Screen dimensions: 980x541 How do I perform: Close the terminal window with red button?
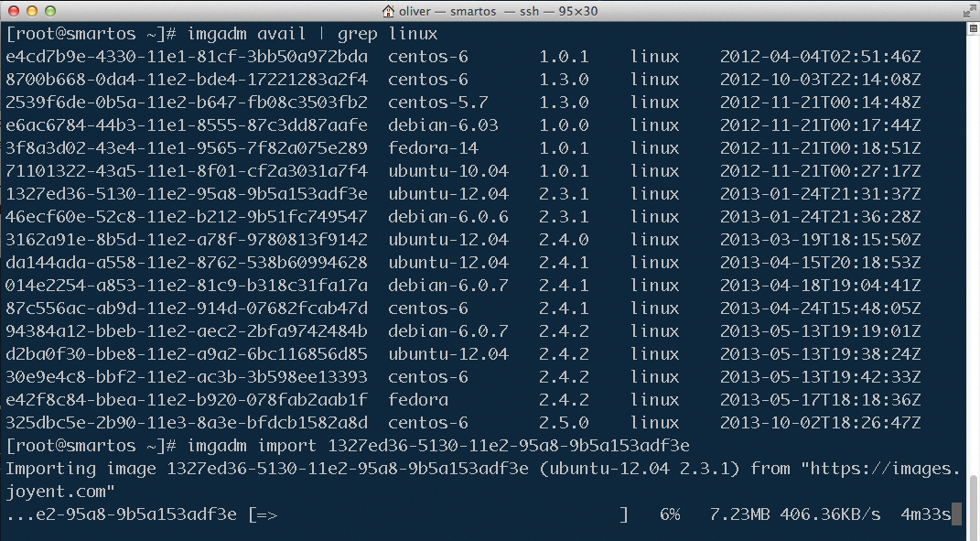13,11
